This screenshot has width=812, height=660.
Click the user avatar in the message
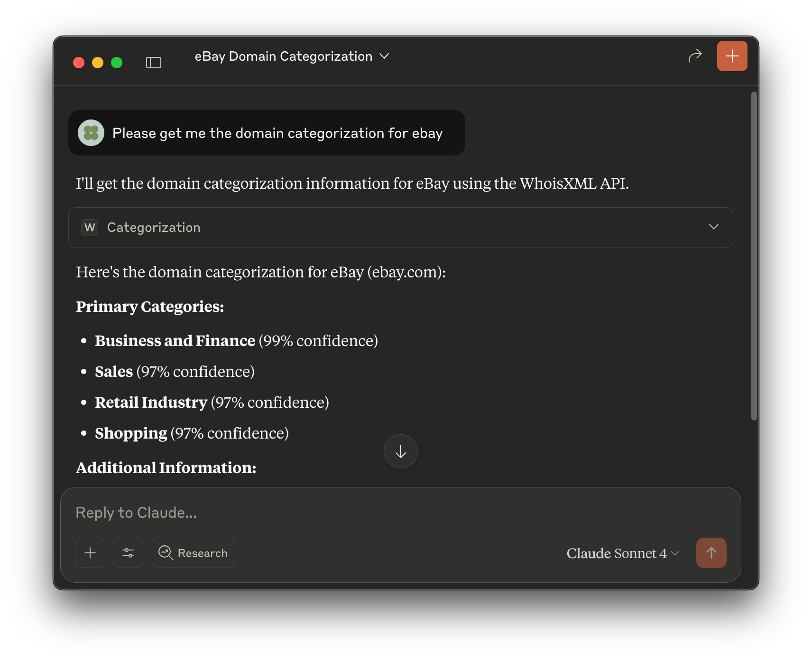(x=91, y=133)
